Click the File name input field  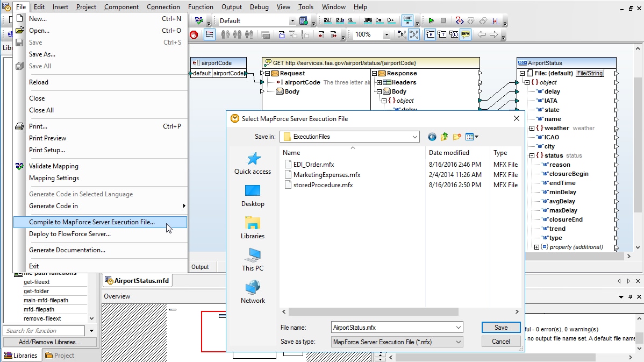(393, 328)
